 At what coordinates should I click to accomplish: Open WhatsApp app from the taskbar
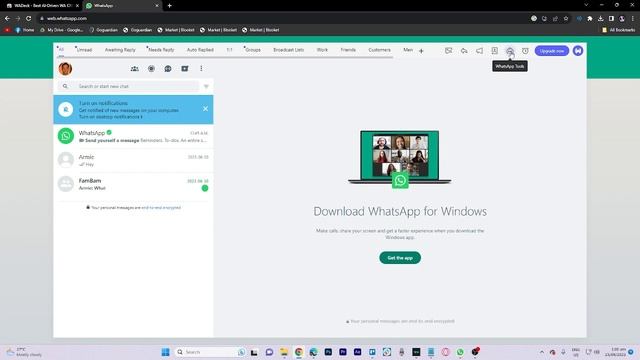click(460, 352)
